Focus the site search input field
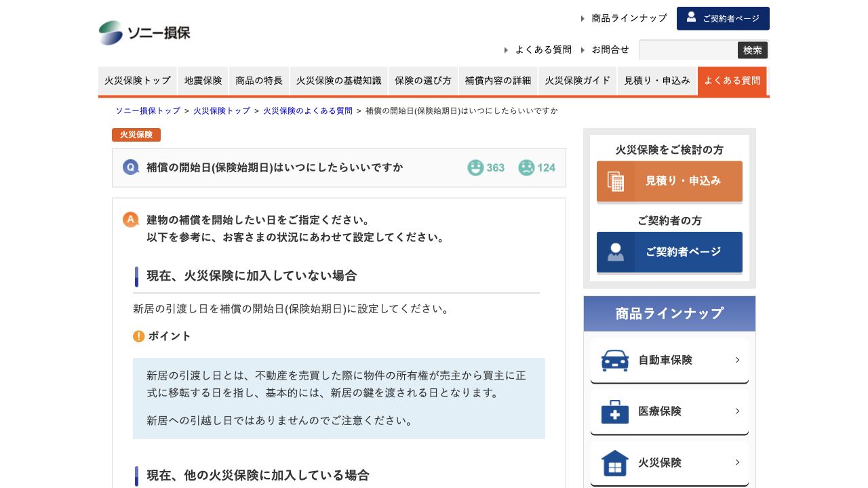 (688, 50)
